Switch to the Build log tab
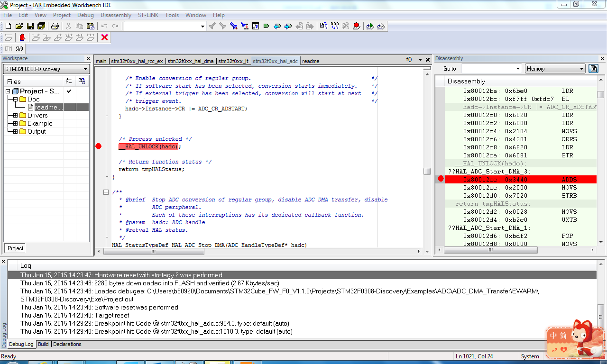Viewport: 607px width, 364px height. (x=43, y=344)
